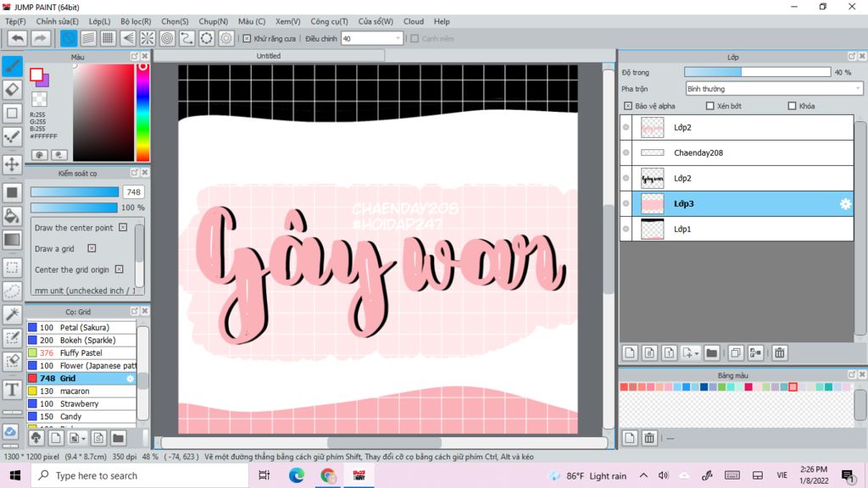Toggle the Khử răng cưa checkbox
Screen dimensions: 868x488
click(x=247, y=39)
